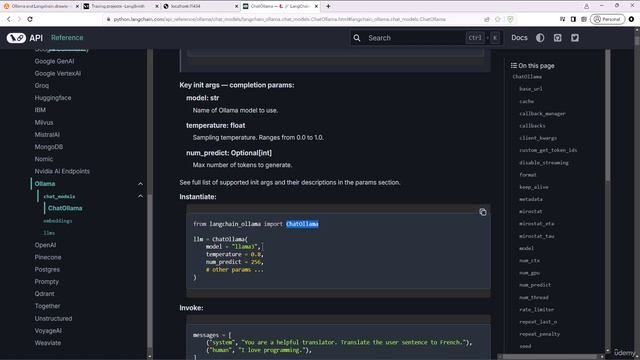Collapse the Ollama sidebar section
The width and height of the screenshot is (640, 360).
tap(140, 184)
